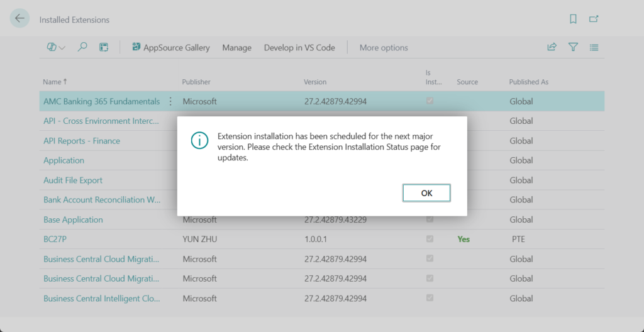Click Develop in VS Code
The width and height of the screenshot is (644, 332).
pyautogui.click(x=299, y=48)
